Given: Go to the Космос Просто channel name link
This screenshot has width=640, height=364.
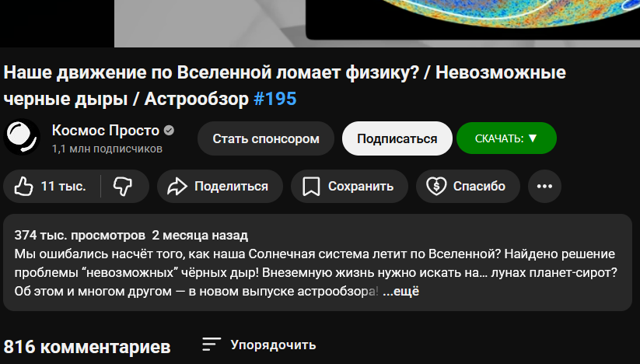Looking at the screenshot, I should [x=105, y=130].
